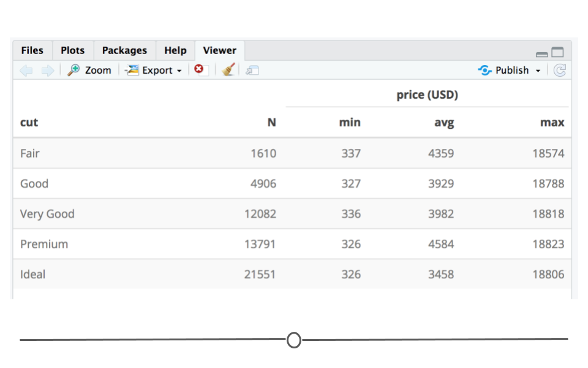Click the 'price (USD)' spanner header

[x=427, y=94]
